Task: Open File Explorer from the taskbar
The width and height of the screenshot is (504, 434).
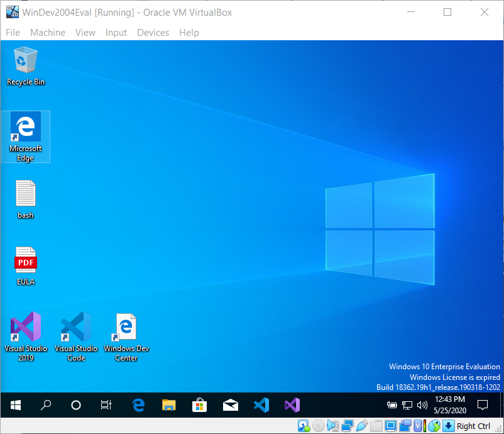Action: (169, 405)
